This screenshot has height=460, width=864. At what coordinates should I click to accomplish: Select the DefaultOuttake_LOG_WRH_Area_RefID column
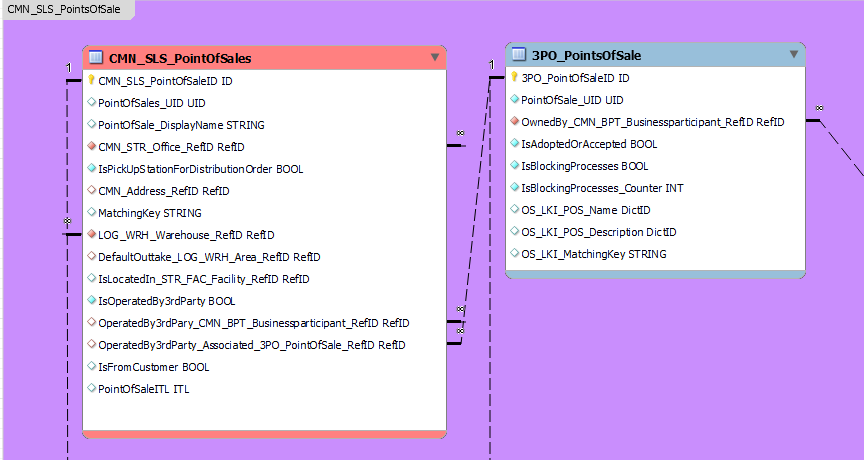point(208,257)
